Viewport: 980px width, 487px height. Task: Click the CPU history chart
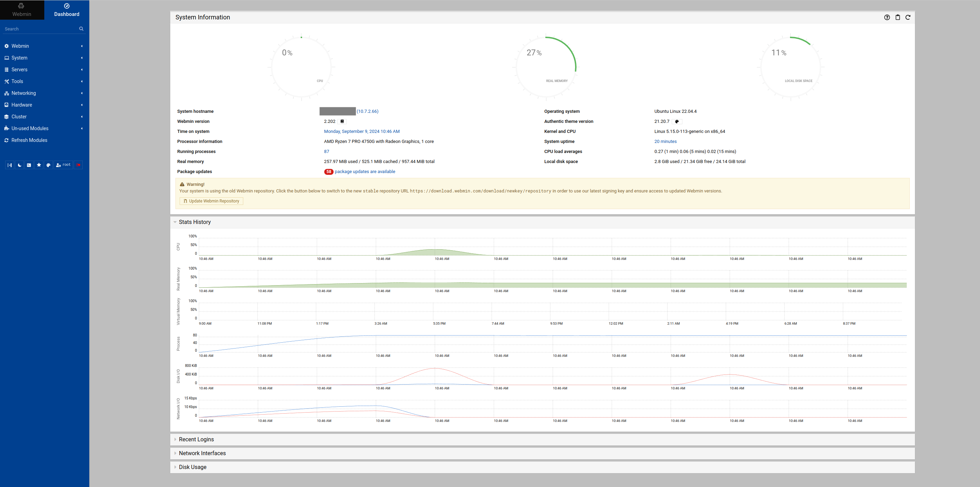pos(553,247)
